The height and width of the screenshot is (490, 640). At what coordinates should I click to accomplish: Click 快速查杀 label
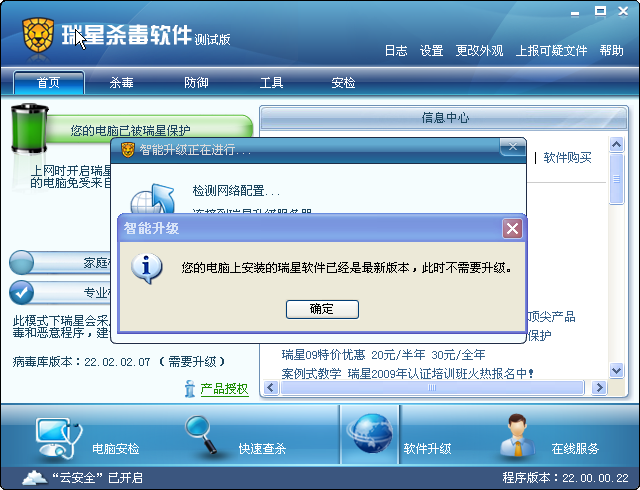(x=262, y=449)
